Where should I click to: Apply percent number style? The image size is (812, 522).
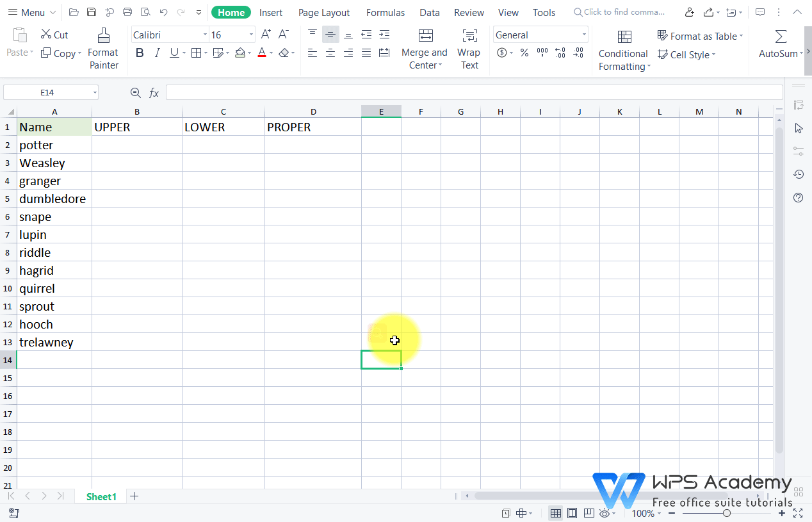(x=523, y=54)
